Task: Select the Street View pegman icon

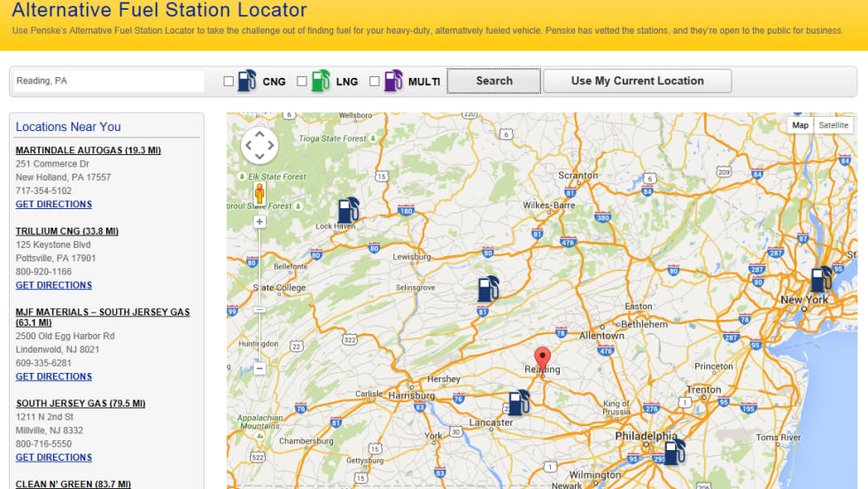Action: (260, 193)
